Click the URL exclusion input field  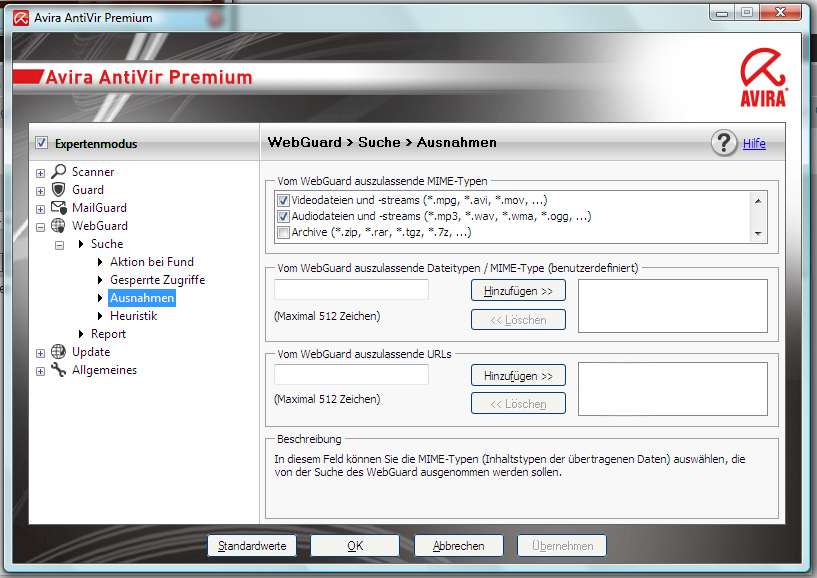[351, 375]
